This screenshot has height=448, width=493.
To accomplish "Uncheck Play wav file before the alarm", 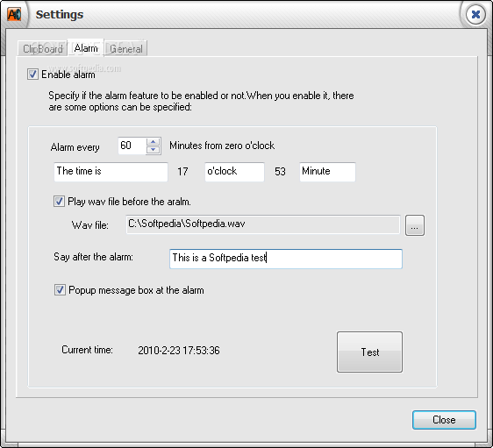I will click(x=59, y=201).
